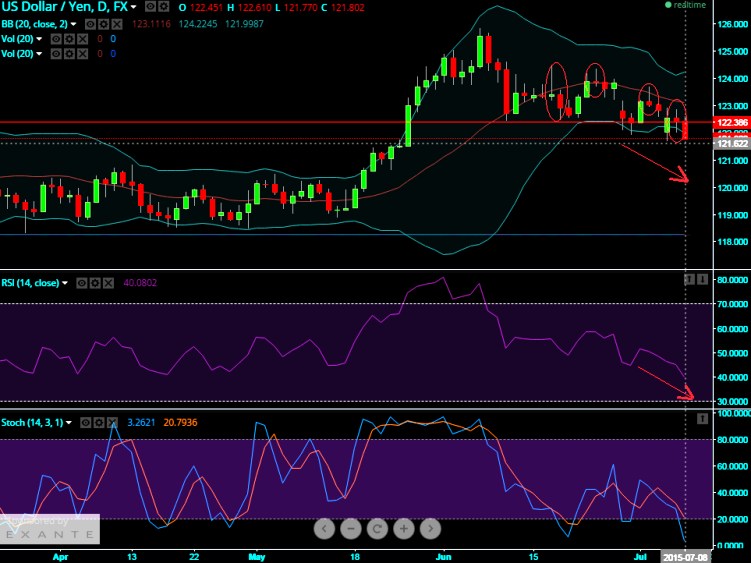
Task: Click the BB value 123.1116
Action: (x=151, y=24)
